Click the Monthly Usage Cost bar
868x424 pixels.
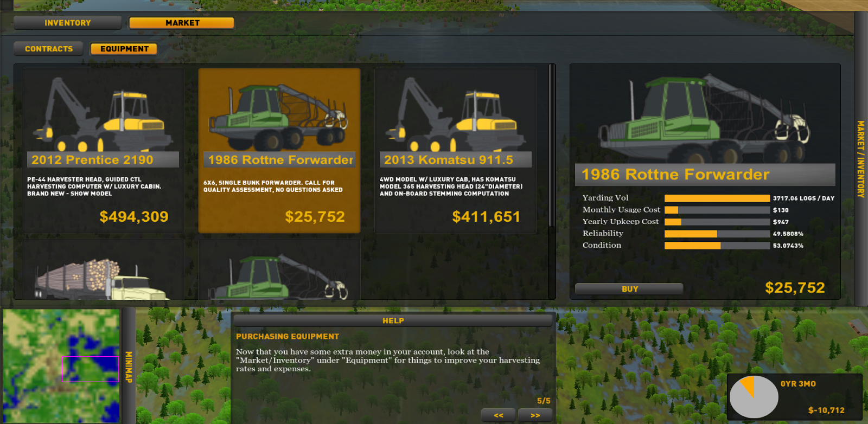717,210
